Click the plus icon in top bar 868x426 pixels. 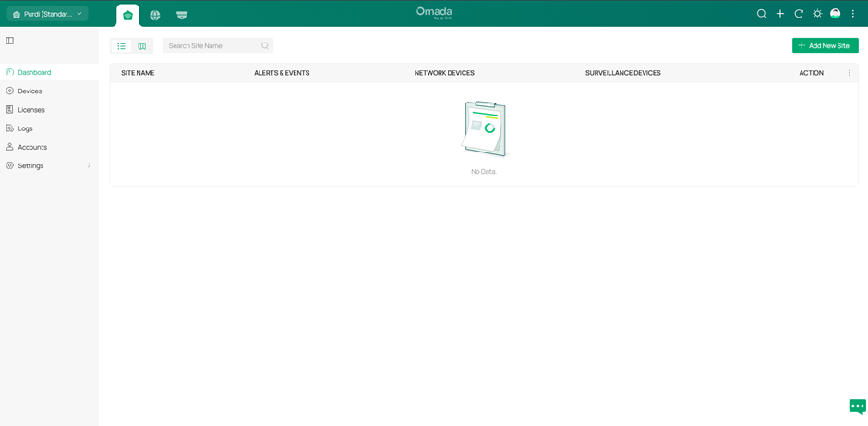[x=780, y=14]
